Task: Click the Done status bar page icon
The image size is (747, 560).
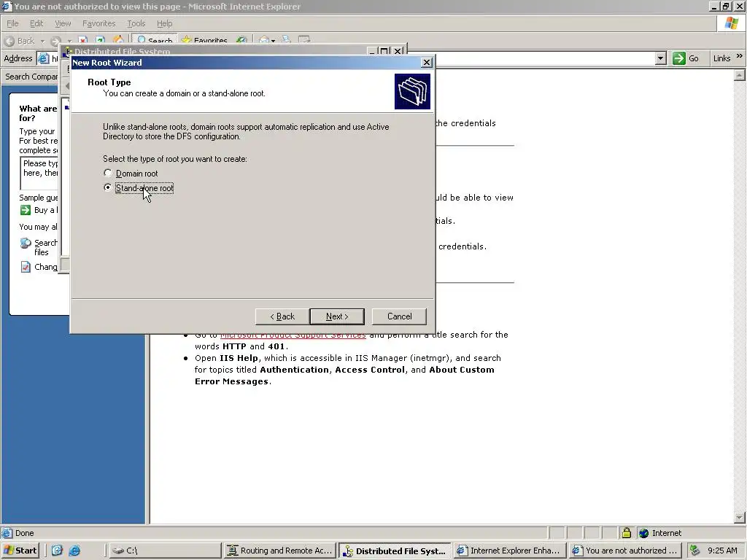Action: [x=7, y=533]
